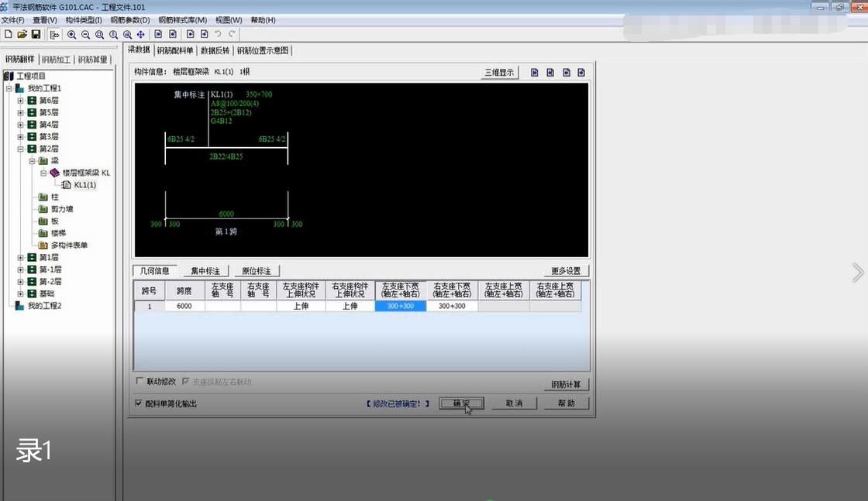The height and width of the screenshot is (501, 868).
Task: Click the zoom out magnifier icon
Action: click(x=85, y=34)
